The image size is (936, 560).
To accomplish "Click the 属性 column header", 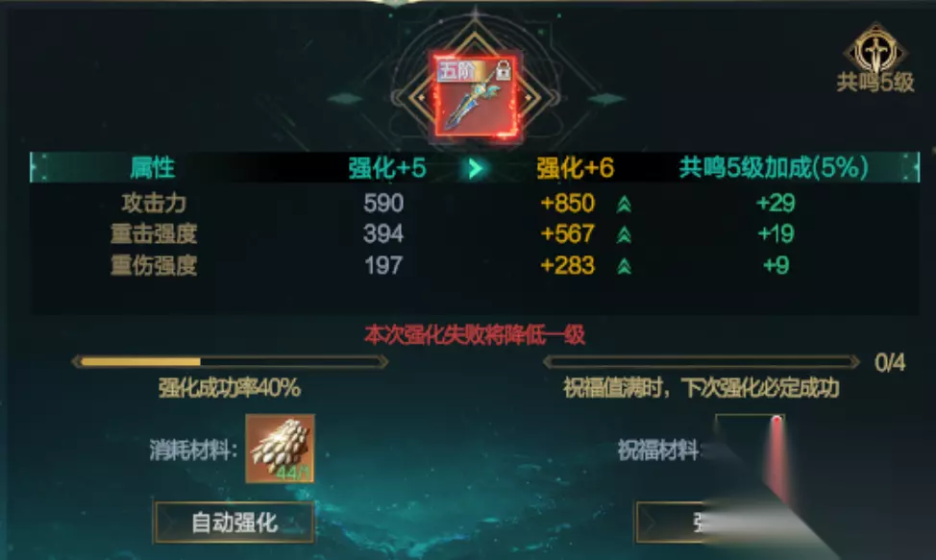I will [153, 168].
